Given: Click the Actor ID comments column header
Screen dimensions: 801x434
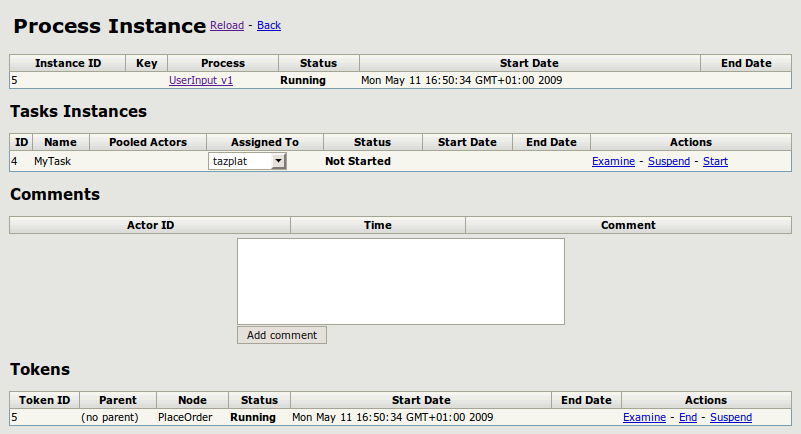Looking at the screenshot, I should (x=150, y=225).
